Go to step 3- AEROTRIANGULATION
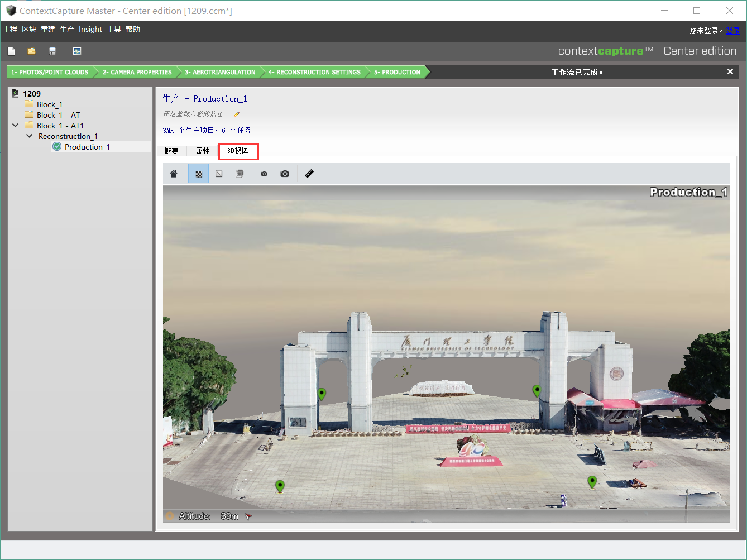This screenshot has width=747, height=560. tap(220, 72)
